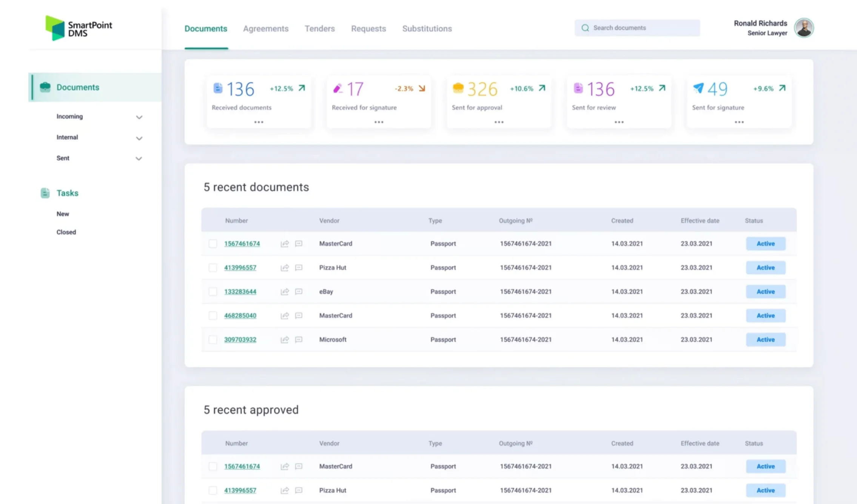Click the magnifier icon in the search bar
Screen dimensions: 857x504
585,28
